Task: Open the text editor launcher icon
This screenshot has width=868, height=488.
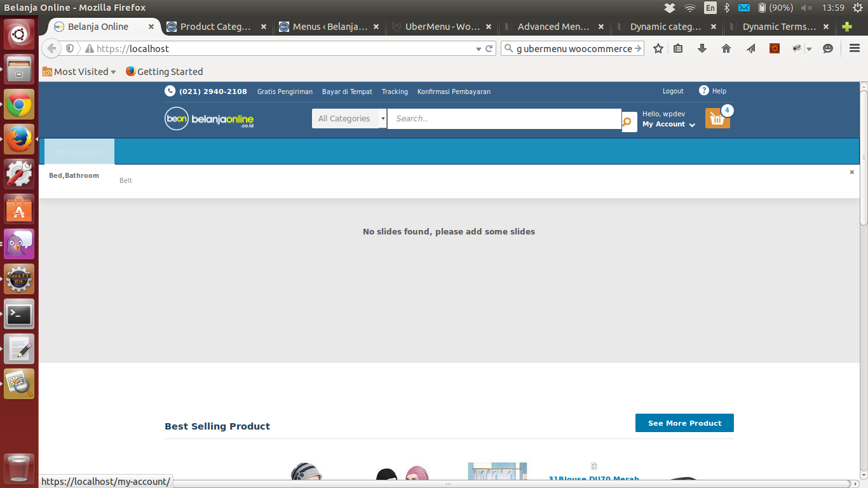Action: click(19, 348)
